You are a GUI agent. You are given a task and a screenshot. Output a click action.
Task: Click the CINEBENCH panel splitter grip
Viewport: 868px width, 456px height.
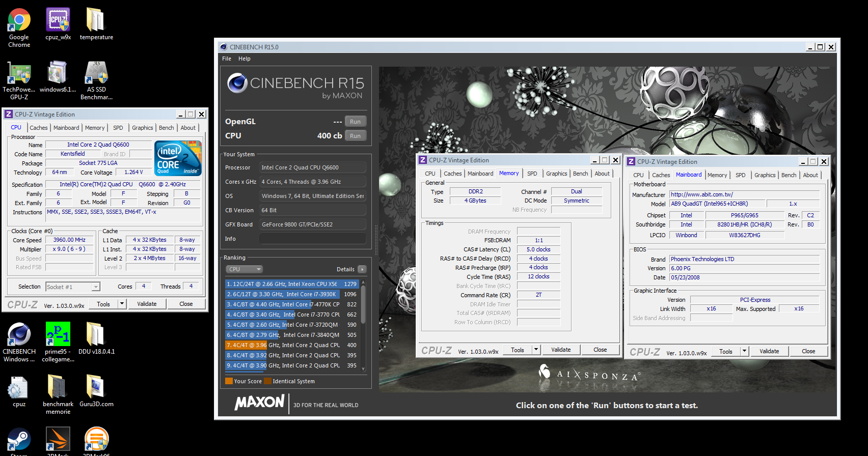[376, 240]
